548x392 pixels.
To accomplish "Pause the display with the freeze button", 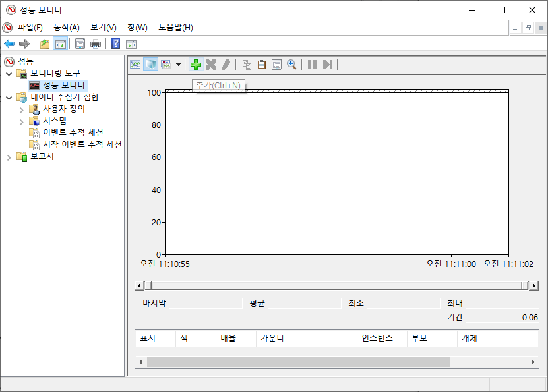I will (312, 65).
